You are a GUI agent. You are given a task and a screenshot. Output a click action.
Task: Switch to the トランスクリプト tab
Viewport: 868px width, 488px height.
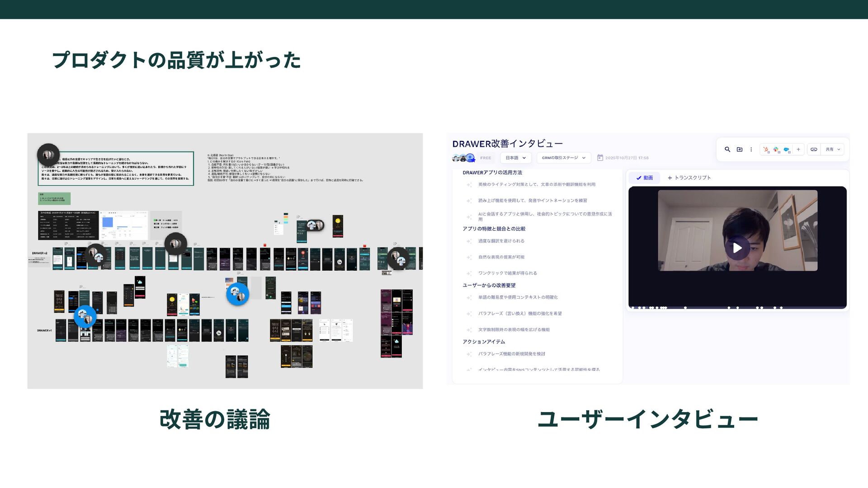pyautogui.click(x=689, y=178)
